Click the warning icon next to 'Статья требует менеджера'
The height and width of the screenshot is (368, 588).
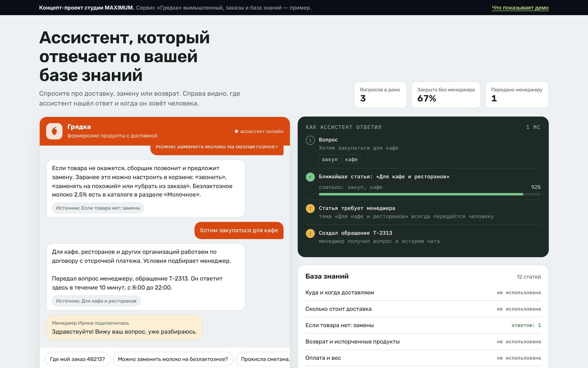tap(310, 209)
